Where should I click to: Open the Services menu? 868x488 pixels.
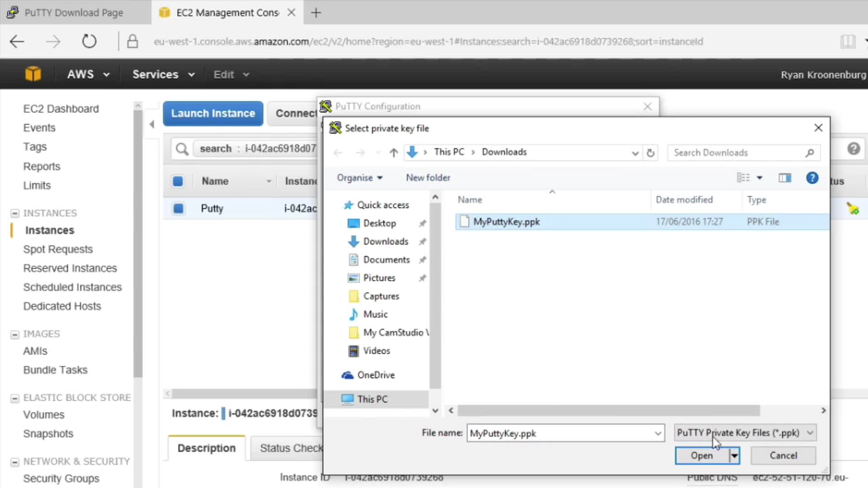[163, 75]
